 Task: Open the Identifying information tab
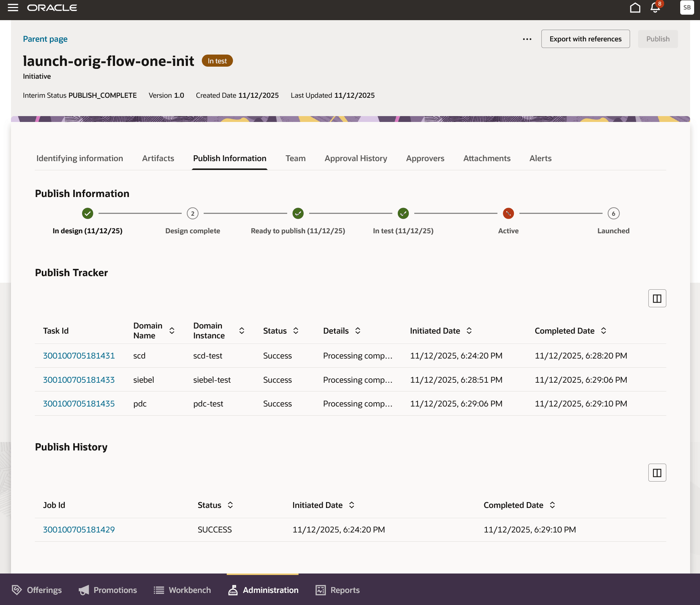[x=79, y=158]
